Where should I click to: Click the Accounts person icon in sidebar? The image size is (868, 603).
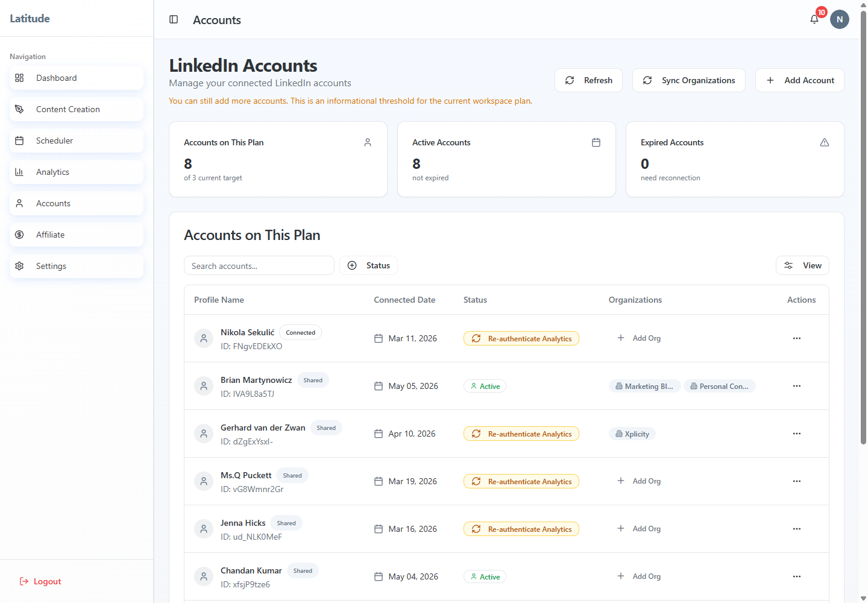[19, 203]
